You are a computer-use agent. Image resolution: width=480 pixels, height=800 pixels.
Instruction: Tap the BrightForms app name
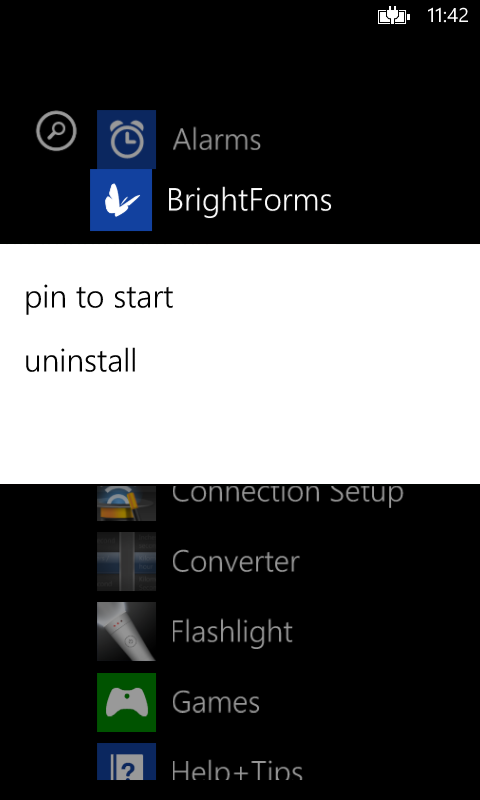[x=249, y=200]
